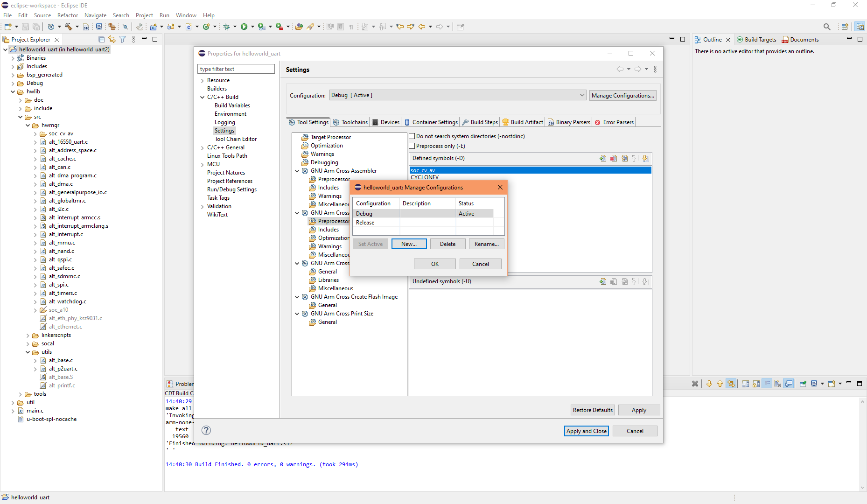Expand the MCU section in the settings tree
This screenshot has width=867, height=504.
point(202,164)
